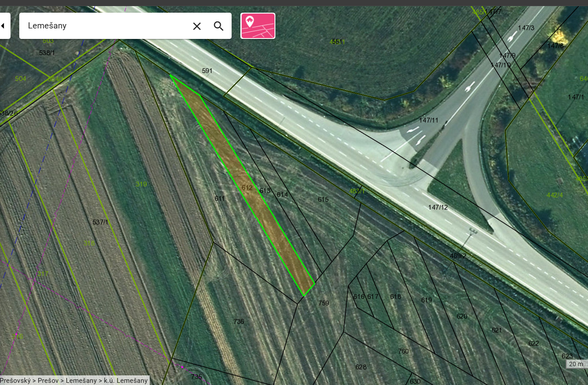Click the scale bar showing 20 m
The width and height of the screenshot is (588, 385).
pyautogui.click(x=576, y=364)
